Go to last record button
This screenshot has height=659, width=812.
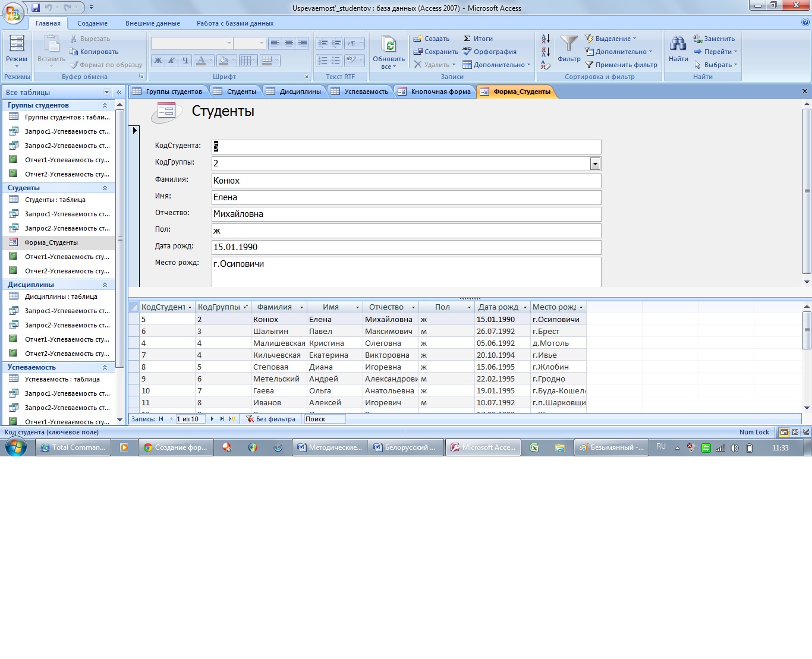coord(222,419)
